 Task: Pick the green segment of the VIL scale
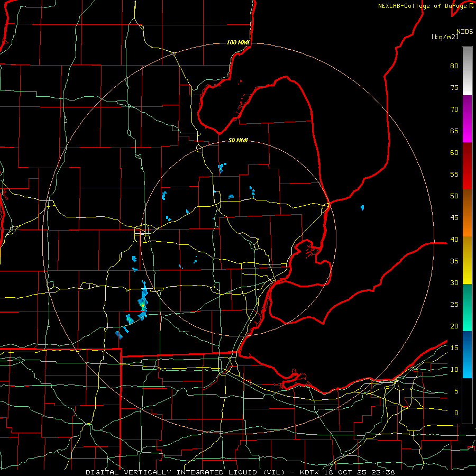pyautogui.click(x=467, y=307)
